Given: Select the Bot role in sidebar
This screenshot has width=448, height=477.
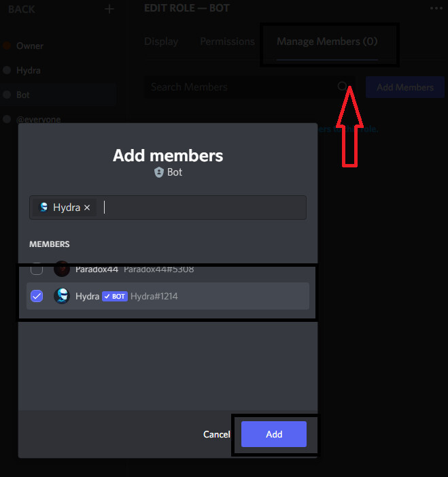Looking at the screenshot, I should pyautogui.click(x=58, y=95).
